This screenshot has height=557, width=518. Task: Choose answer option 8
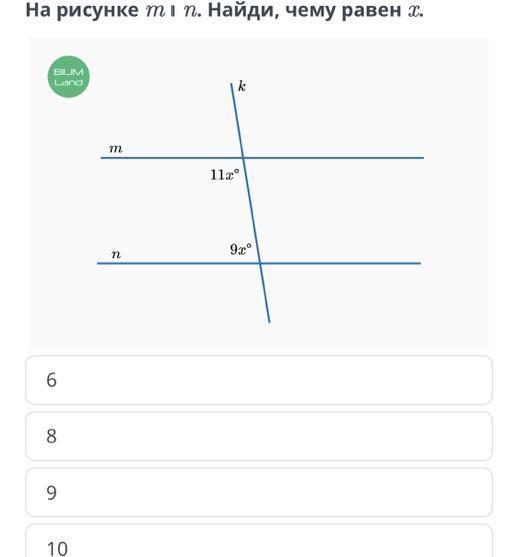259,436
